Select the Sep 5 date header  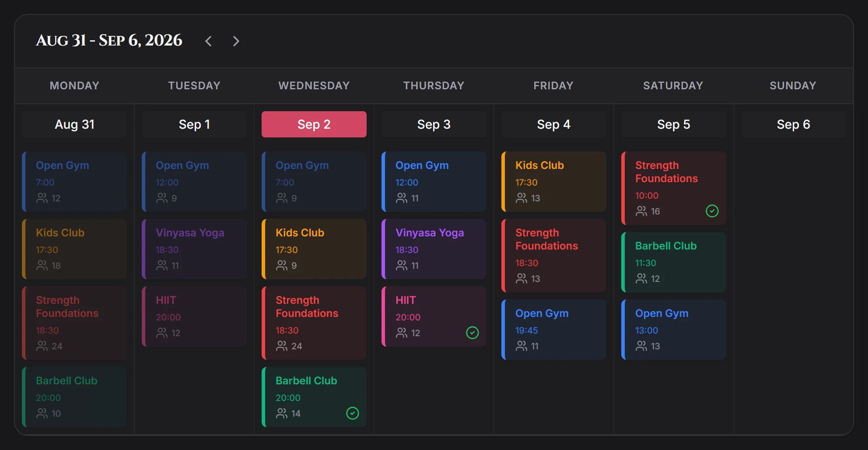click(674, 124)
